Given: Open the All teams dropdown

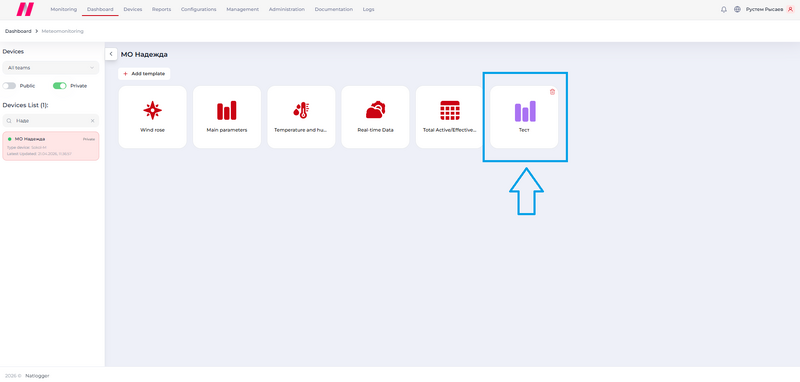Looking at the screenshot, I should coord(51,68).
